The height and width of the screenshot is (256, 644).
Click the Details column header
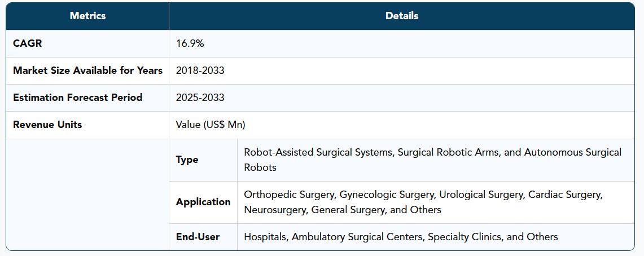[x=402, y=16]
